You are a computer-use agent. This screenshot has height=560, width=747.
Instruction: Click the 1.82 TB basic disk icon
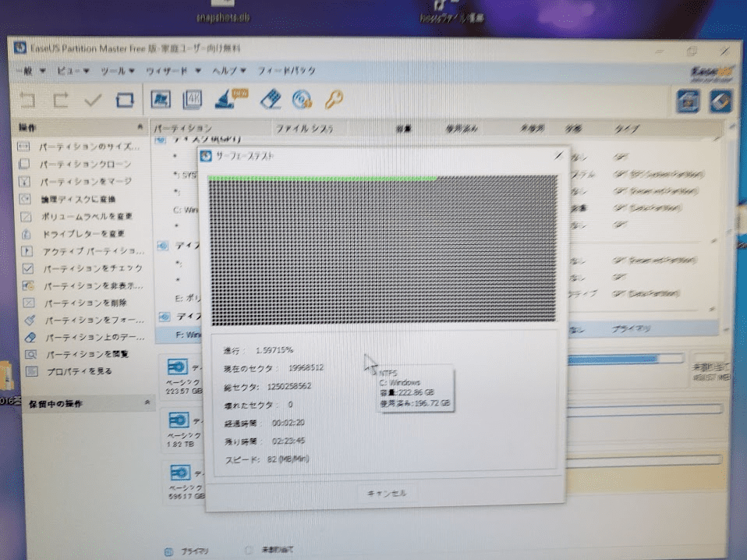pyautogui.click(x=179, y=420)
